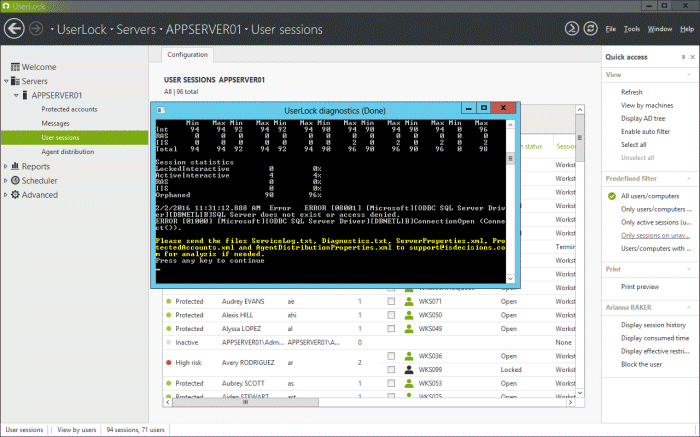Collapse the View section in Quick access
The height and width of the screenshot is (437, 700).
pos(688,75)
